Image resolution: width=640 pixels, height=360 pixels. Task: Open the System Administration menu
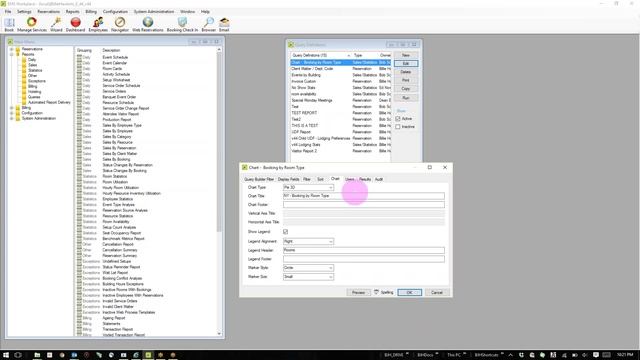pos(154,11)
